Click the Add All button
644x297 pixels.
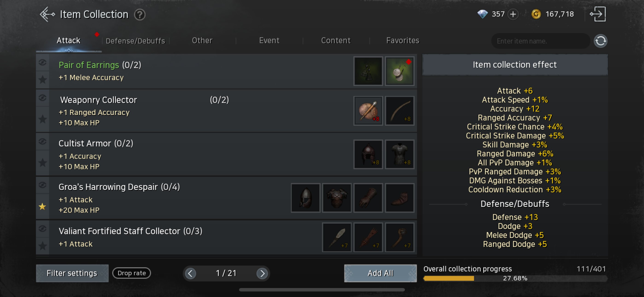[x=380, y=273]
